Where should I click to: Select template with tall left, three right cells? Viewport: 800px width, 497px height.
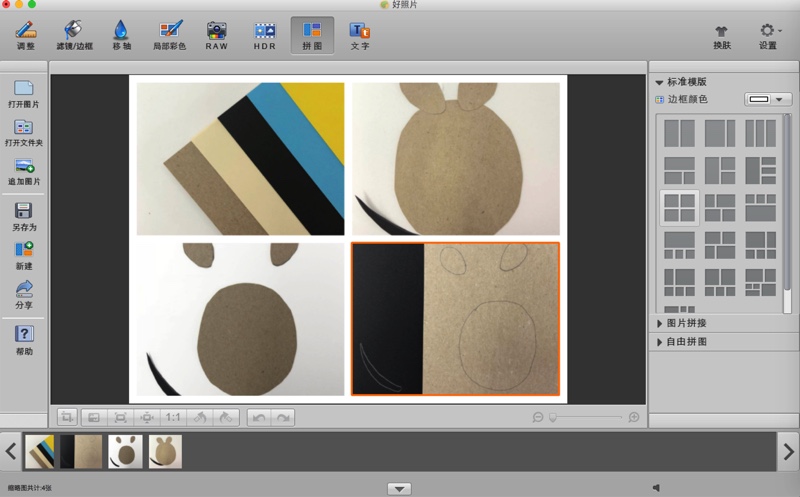point(760,170)
